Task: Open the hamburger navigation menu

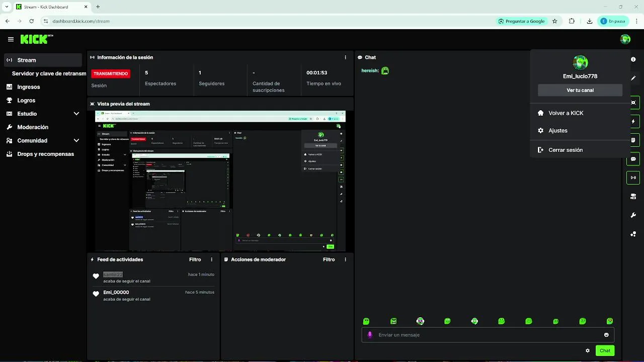Action: [x=11, y=39]
